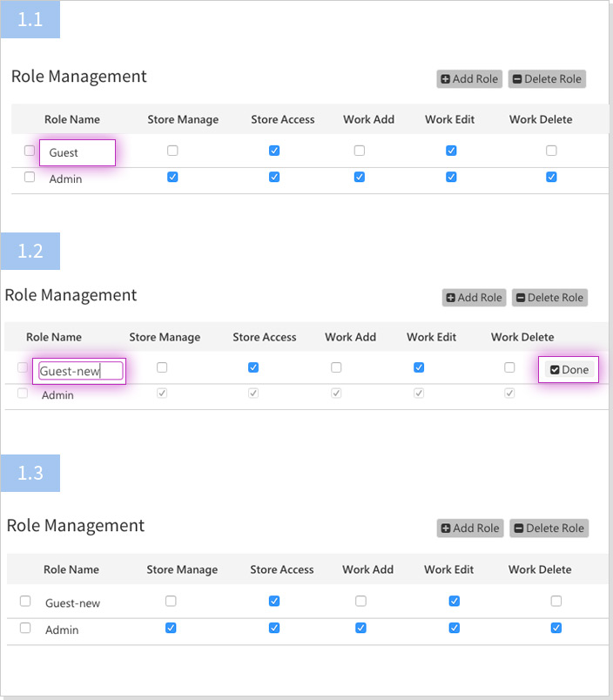Edit the Guest-new role name text field
Image resolution: width=613 pixels, height=700 pixels.
tap(80, 372)
